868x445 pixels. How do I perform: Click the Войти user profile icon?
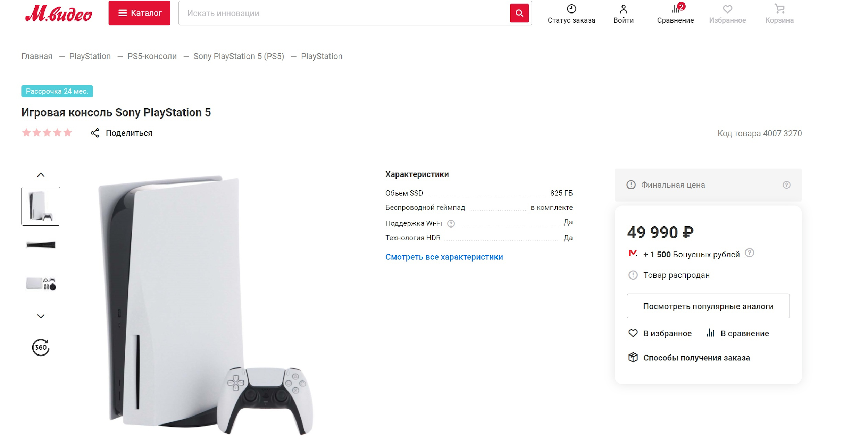click(x=623, y=9)
